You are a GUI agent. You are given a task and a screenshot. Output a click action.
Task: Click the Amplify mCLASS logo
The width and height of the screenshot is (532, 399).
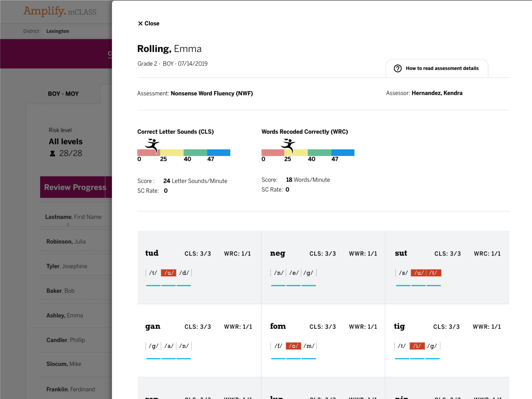coord(60,11)
